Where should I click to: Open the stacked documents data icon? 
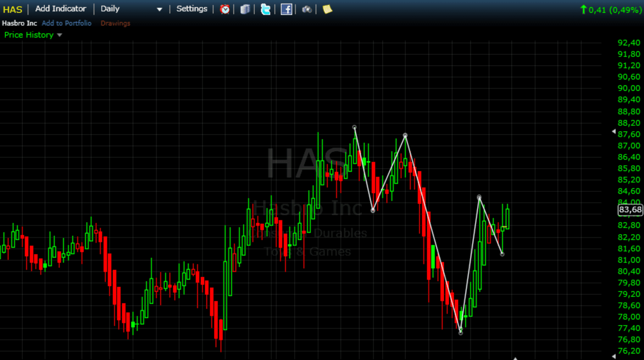click(245, 9)
